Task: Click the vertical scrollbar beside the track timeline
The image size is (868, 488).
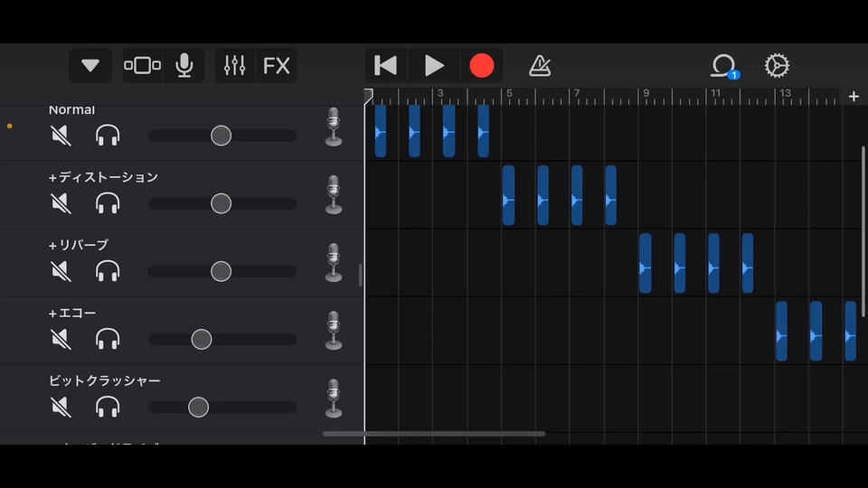Action: pos(863,231)
